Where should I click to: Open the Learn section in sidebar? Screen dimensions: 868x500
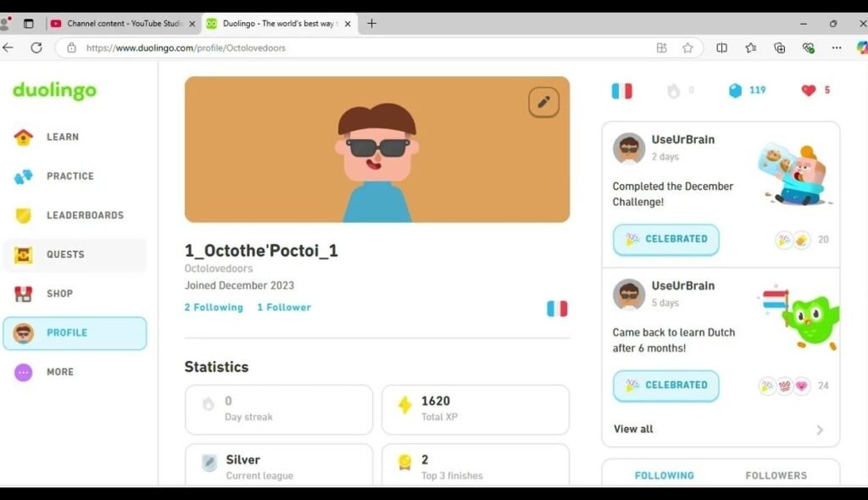pyautogui.click(x=62, y=137)
